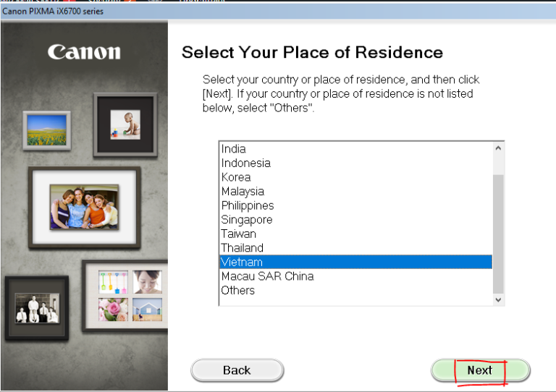Select Malaysia as place of residence

tap(243, 192)
